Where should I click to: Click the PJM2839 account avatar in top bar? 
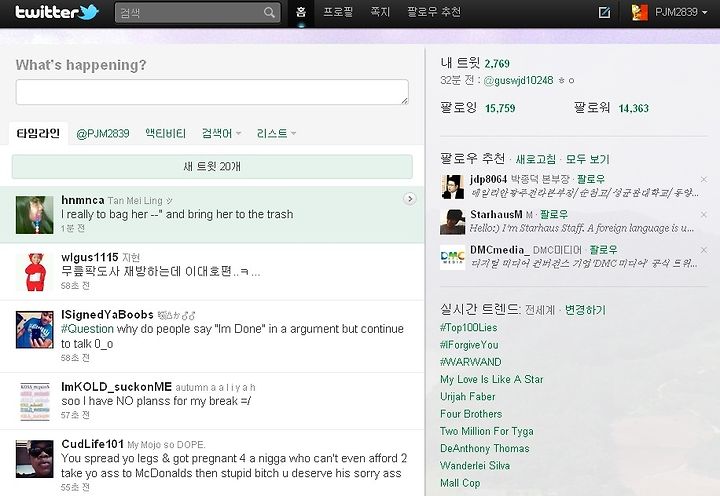[x=639, y=12]
